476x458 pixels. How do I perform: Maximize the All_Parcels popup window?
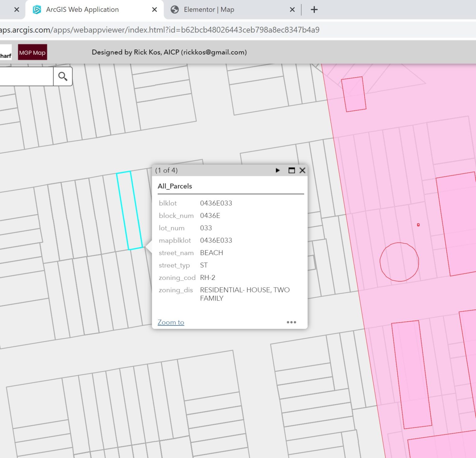coord(291,170)
